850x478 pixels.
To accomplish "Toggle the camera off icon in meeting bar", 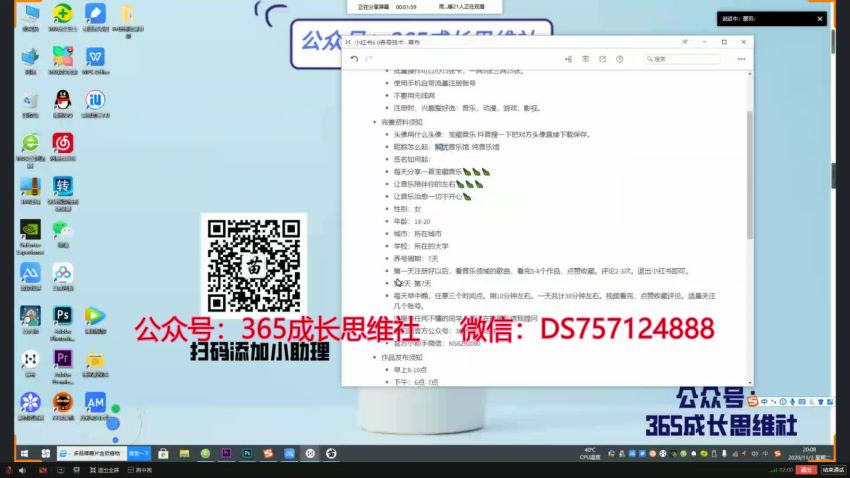I will pyautogui.click(x=42, y=470).
